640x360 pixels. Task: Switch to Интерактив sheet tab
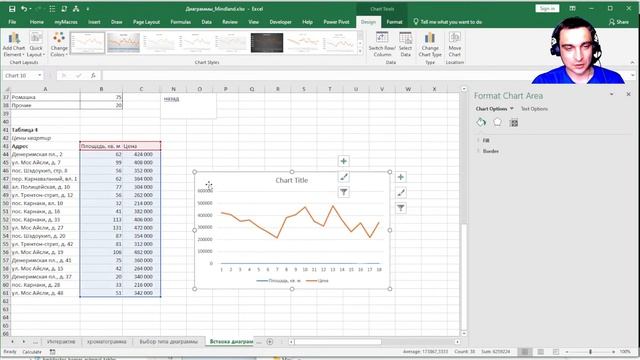(61, 342)
